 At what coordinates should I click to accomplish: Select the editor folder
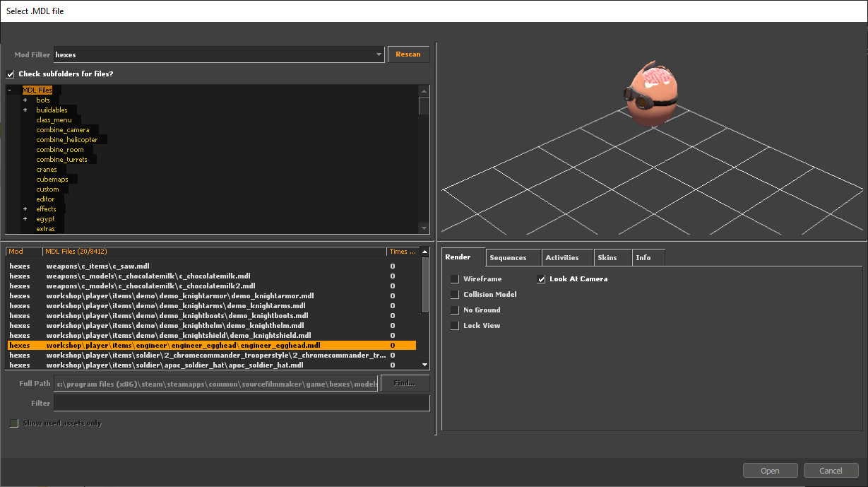coord(46,199)
